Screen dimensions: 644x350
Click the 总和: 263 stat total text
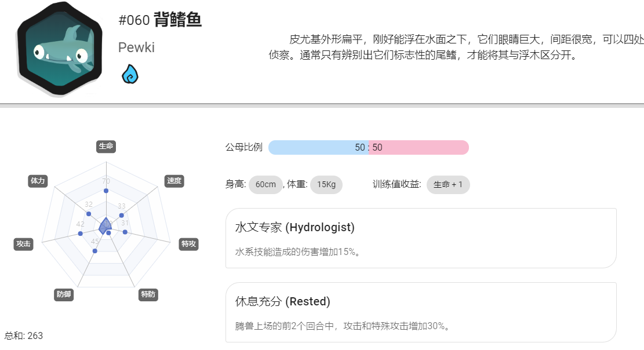[24, 336]
